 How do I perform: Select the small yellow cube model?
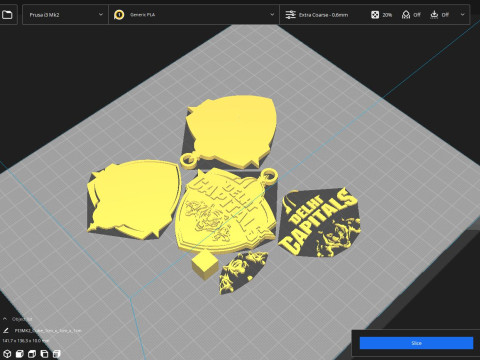205,265
